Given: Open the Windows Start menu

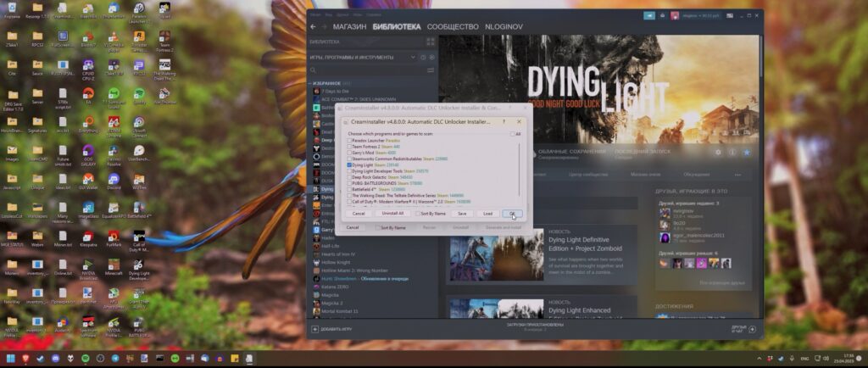Looking at the screenshot, I should [11, 359].
